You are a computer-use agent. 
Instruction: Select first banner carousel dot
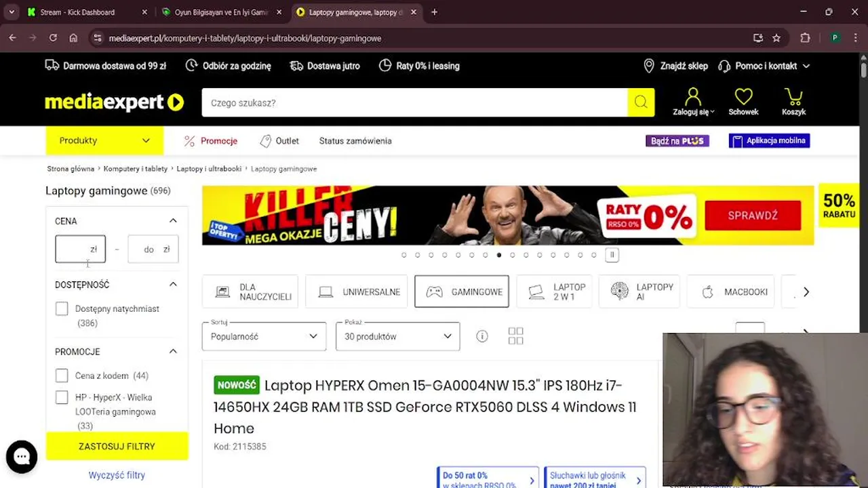tap(404, 255)
